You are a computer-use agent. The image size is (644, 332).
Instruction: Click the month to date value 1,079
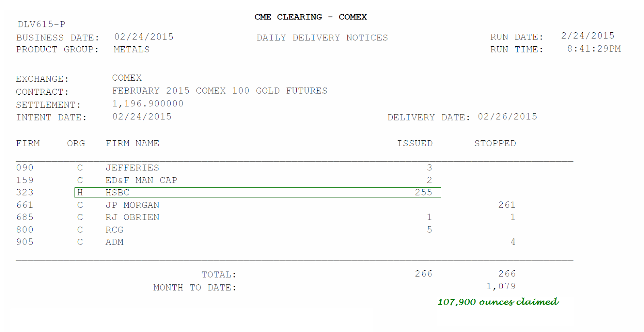coord(501,286)
